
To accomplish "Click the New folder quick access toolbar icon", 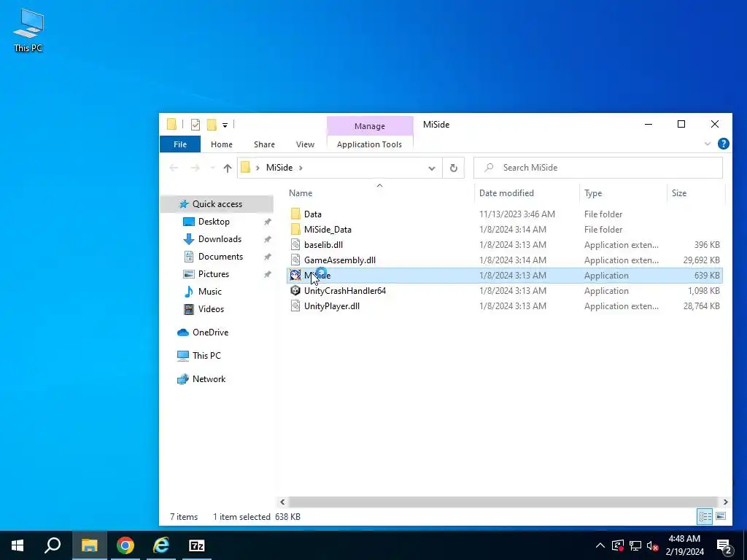I will [x=212, y=125].
